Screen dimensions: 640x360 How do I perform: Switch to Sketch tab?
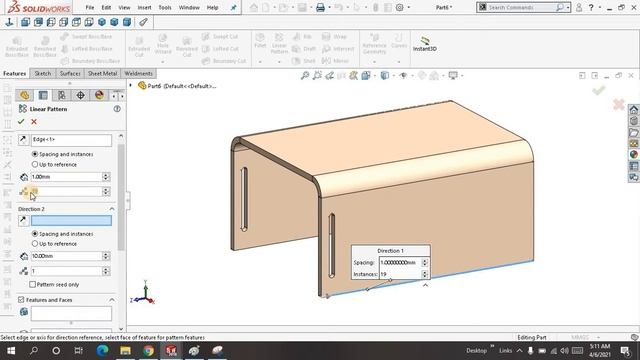click(42, 73)
